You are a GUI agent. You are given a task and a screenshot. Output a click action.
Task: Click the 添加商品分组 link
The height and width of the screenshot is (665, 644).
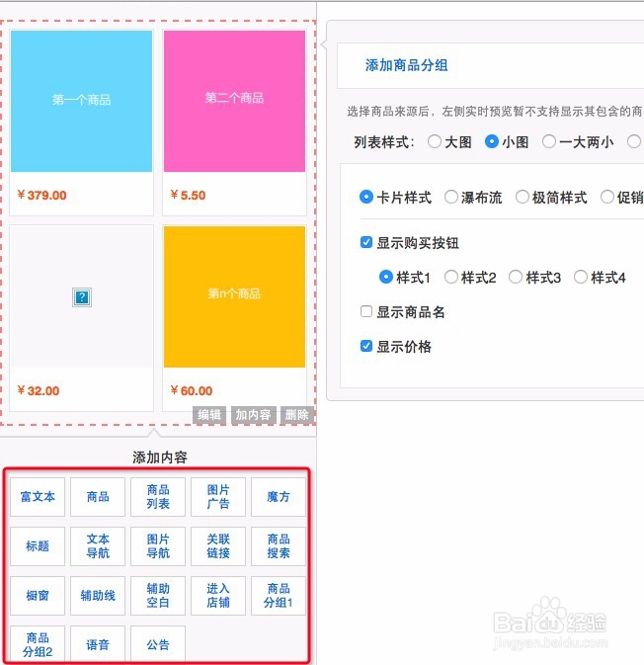coord(406,65)
